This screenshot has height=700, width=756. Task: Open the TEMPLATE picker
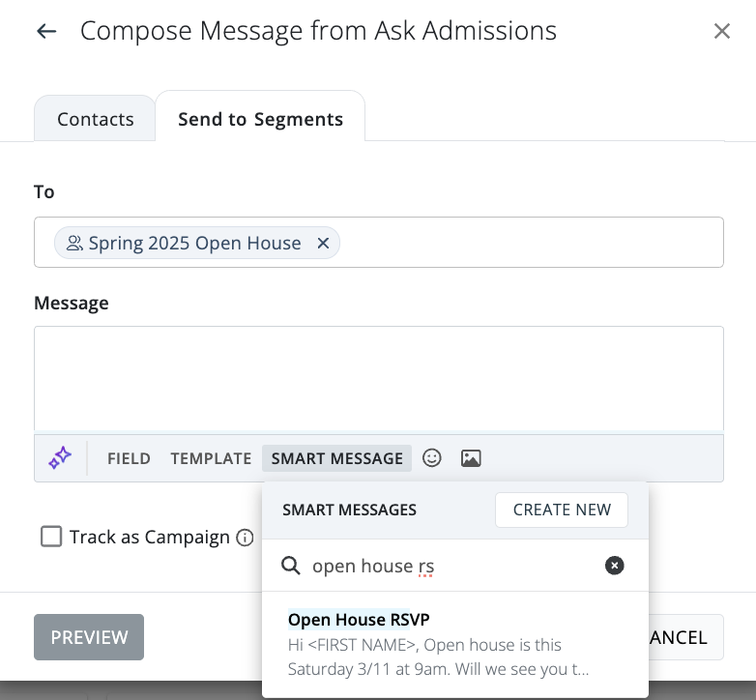coord(211,458)
